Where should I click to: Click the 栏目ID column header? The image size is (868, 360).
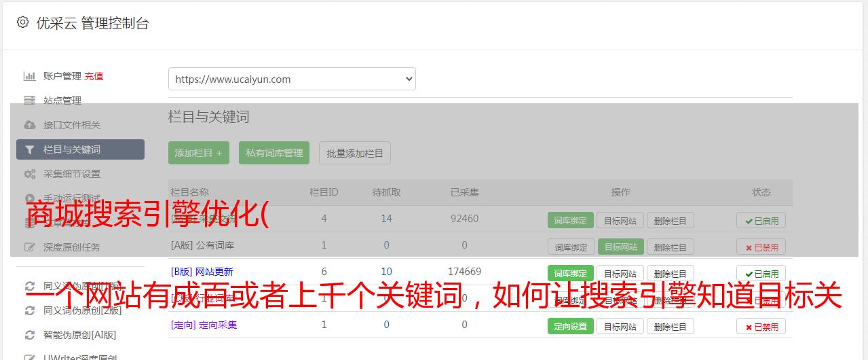[x=324, y=192]
